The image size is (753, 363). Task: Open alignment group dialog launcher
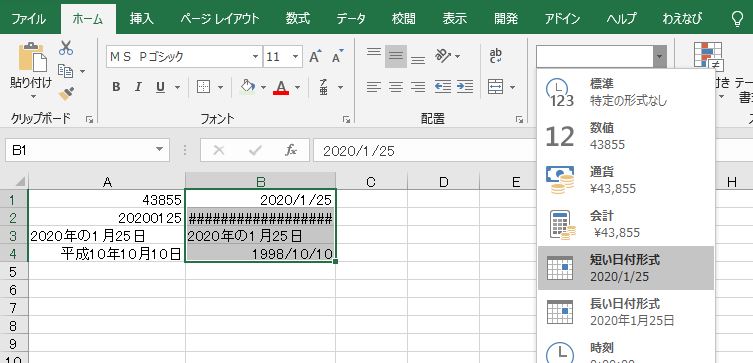click(x=519, y=120)
